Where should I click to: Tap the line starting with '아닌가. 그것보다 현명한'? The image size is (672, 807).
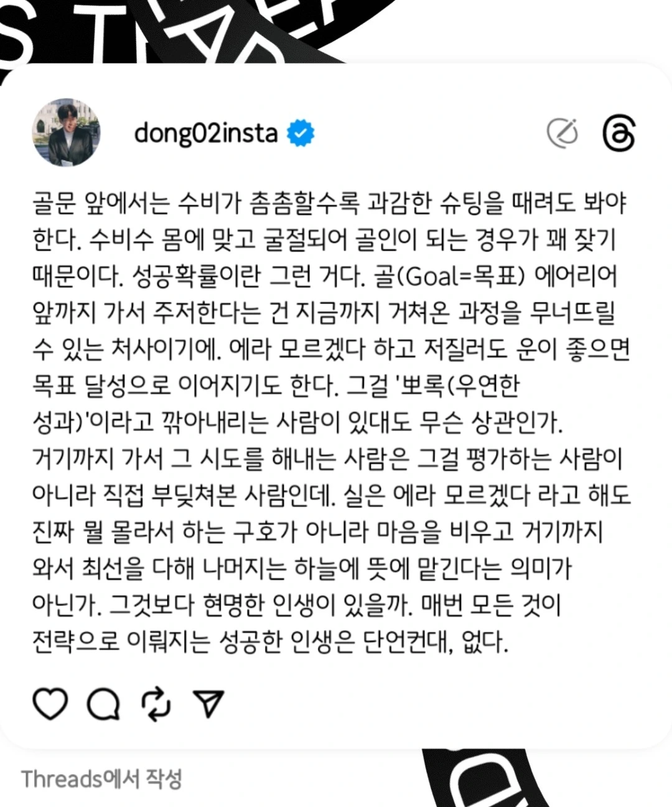(x=297, y=605)
